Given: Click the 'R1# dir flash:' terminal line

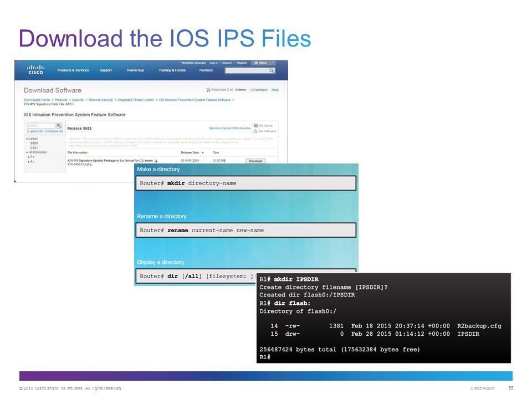Looking at the screenshot, I should pos(285,303).
